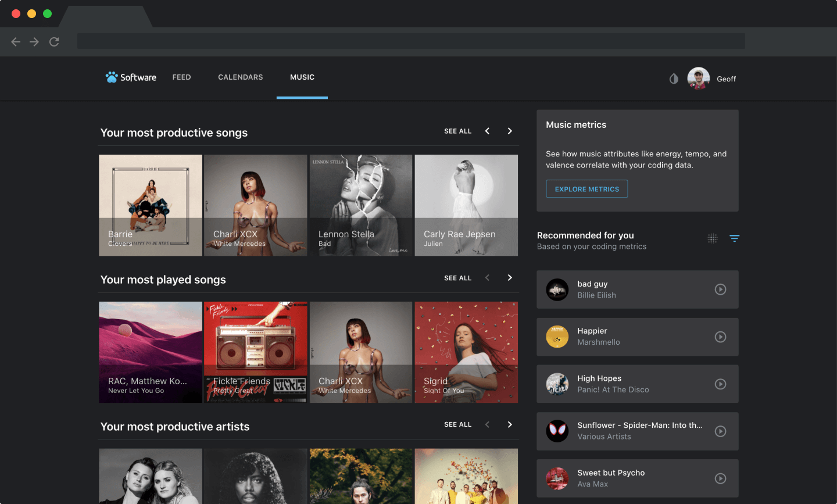Play "Happier" by Marshmello
This screenshot has height=504, width=837.
(721, 337)
